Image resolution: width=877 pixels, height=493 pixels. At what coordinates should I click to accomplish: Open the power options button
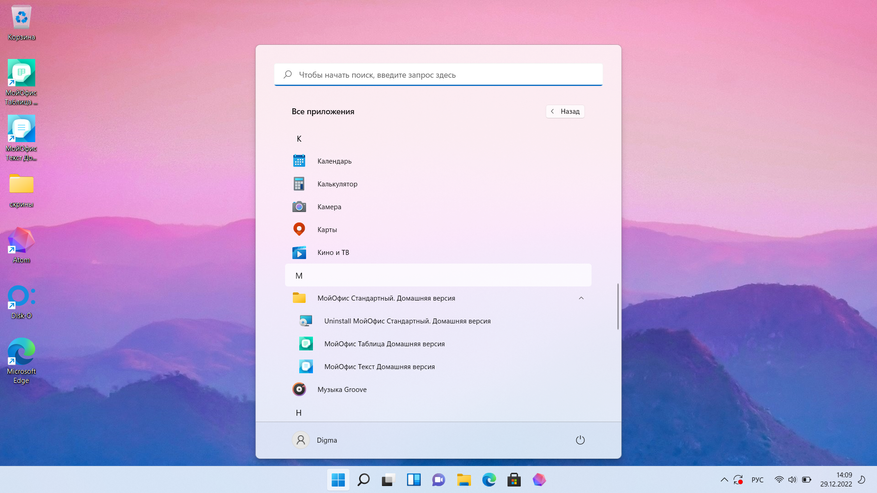pos(580,440)
